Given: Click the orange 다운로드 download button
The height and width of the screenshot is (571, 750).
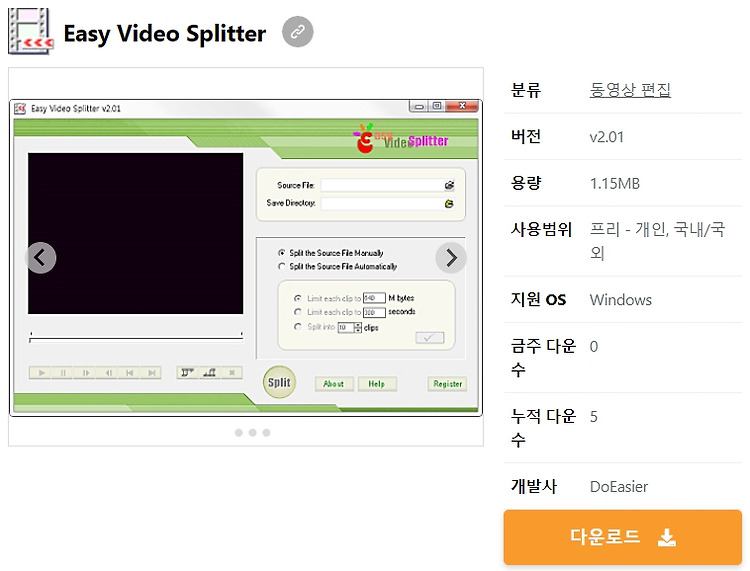Looking at the screenshot, I should point(622,537).
